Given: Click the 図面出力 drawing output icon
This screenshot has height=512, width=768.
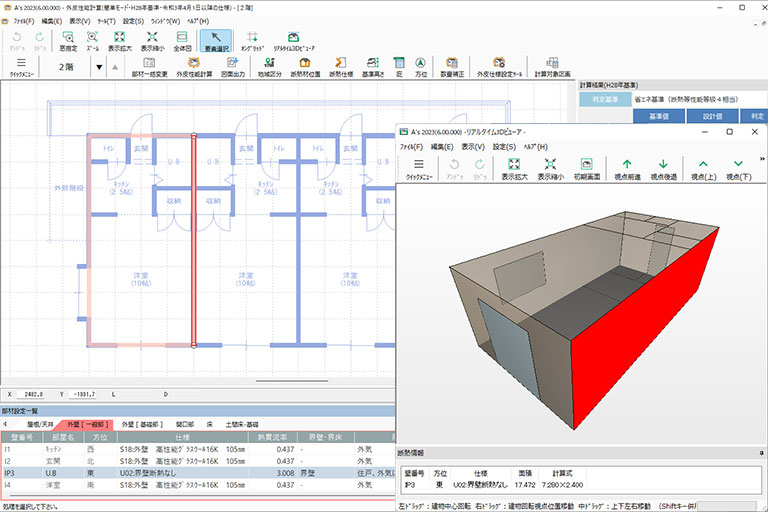Looking at the screenshot, I should coord(232,67).
